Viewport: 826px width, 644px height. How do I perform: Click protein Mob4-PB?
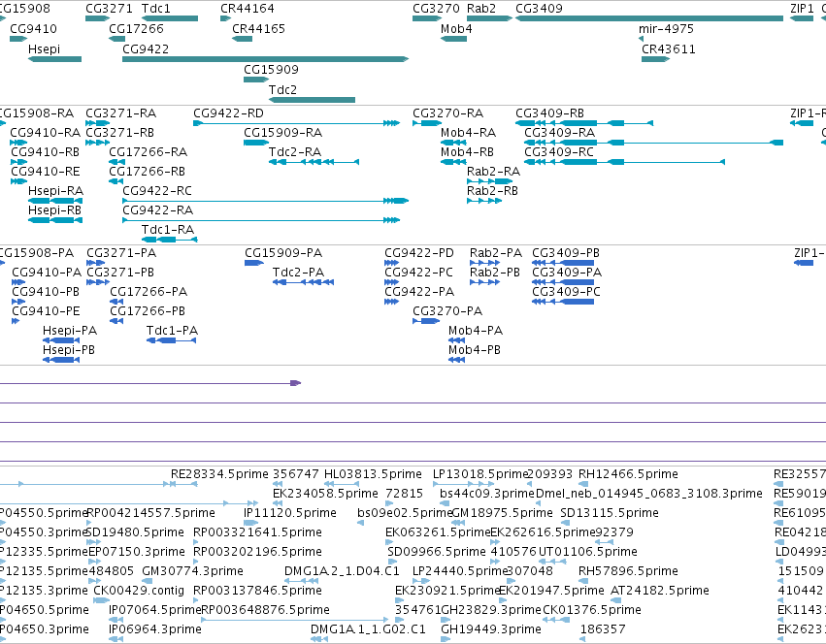tap(474, 351)
